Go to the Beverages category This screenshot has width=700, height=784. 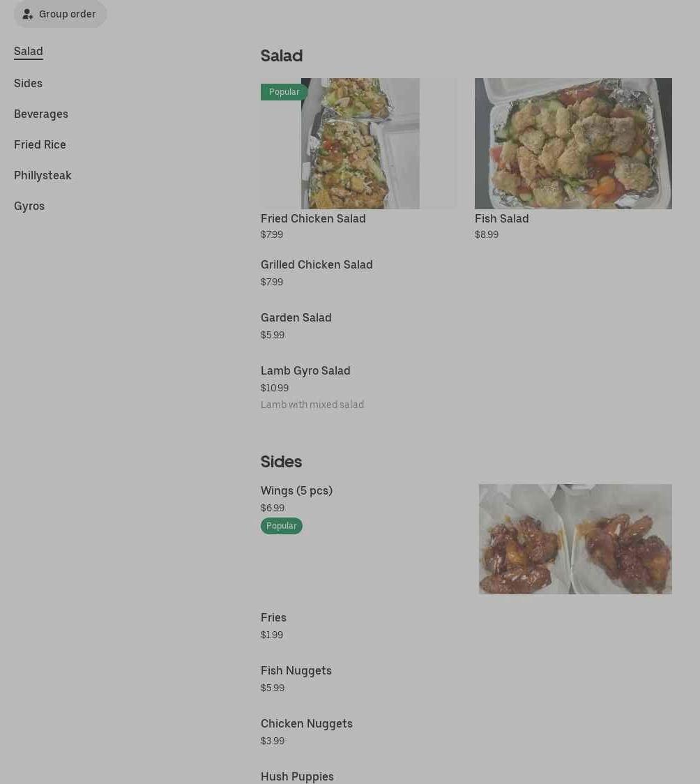click(41, 114)
